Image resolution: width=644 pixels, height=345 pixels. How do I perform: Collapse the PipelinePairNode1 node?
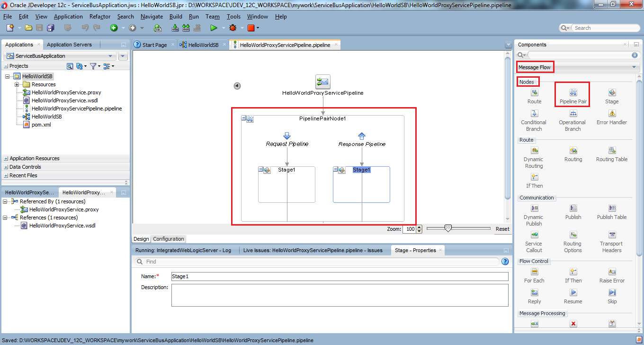coord(243,118)
